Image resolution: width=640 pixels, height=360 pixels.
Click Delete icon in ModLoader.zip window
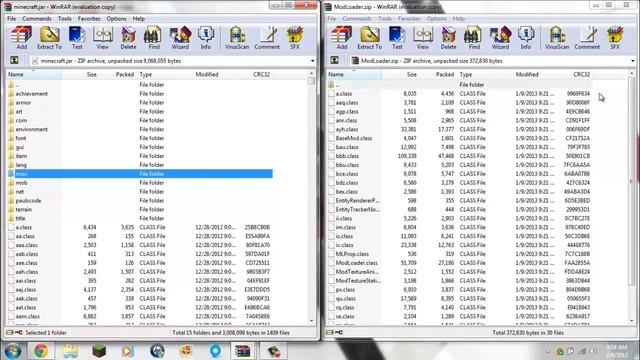449,38
